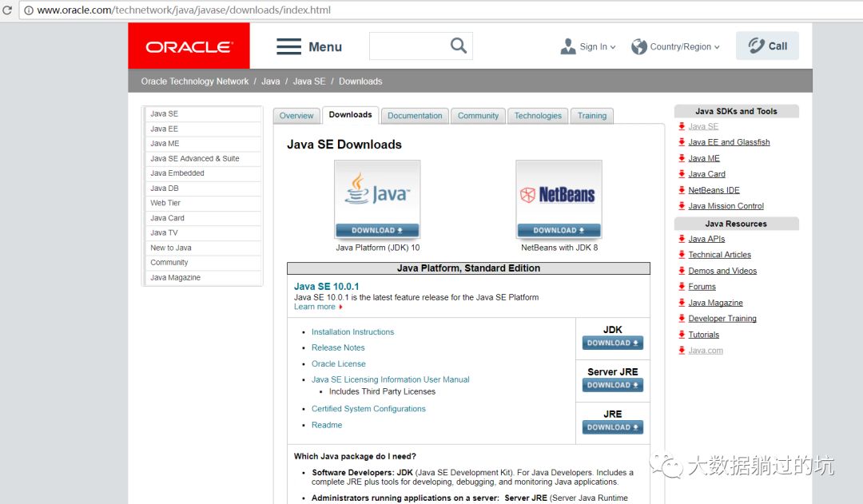Open the Training tab
The image size is (863, 504).
point(592,116)
